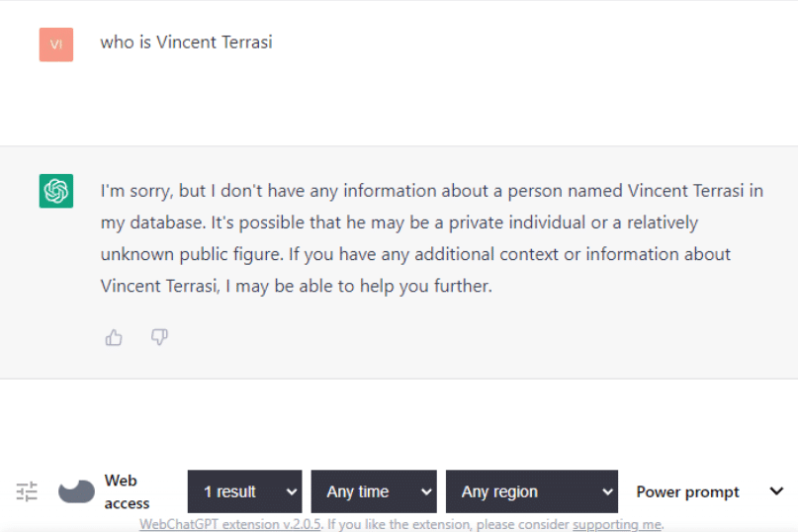Screen dimensions: 798x532
Task: Click the Web access label
Action: (127, 491)
